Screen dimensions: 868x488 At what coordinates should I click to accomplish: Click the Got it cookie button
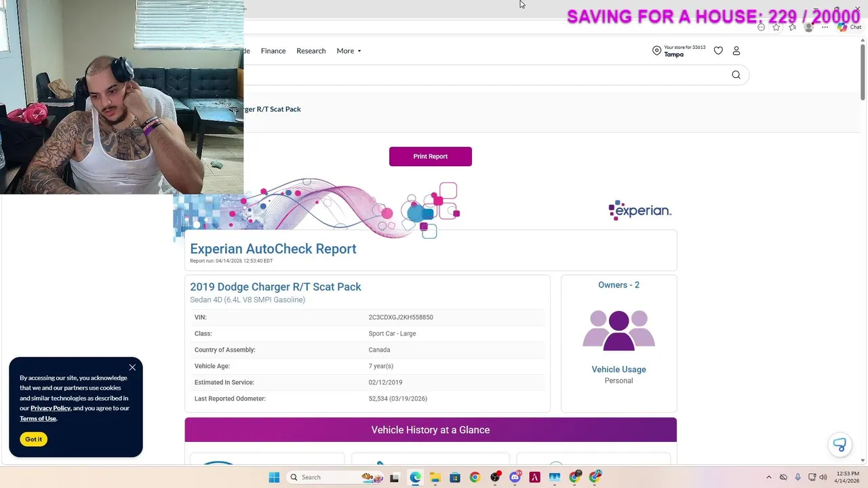(x=33, y=439)
